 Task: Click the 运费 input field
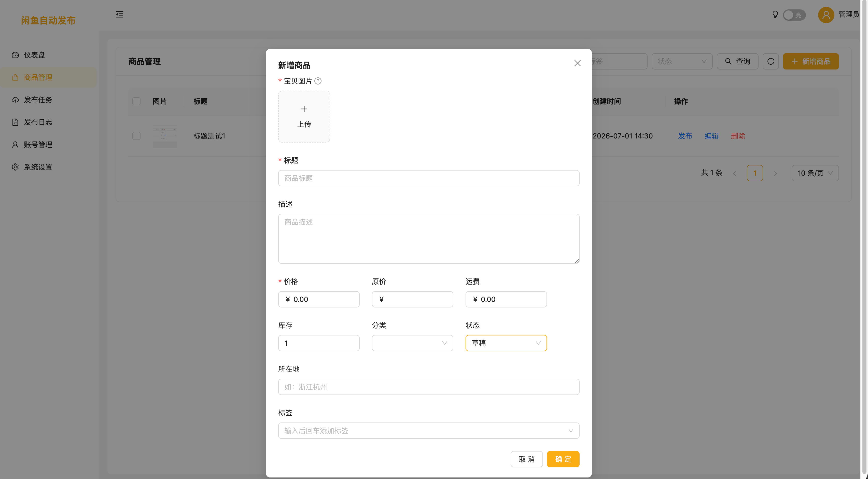pos(506,300)
